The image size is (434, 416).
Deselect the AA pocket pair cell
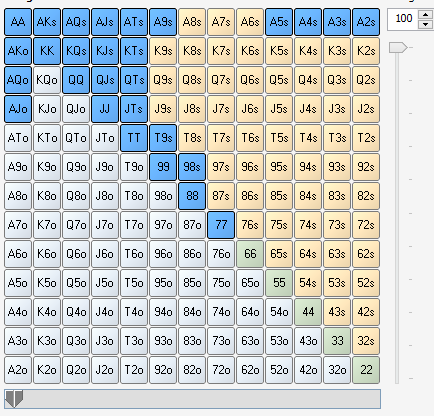[18, 22]
